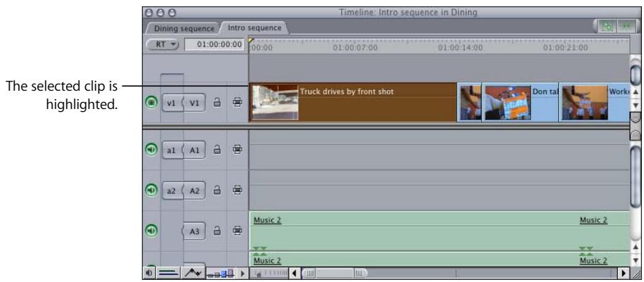Mute the A3 audio track
This screenshot has width=644, height=282.
click(151, 231)
